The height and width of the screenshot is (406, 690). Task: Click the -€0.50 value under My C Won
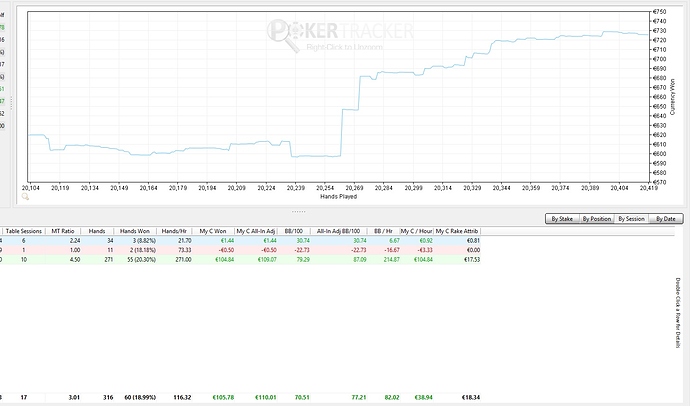(x=226, y=250)
